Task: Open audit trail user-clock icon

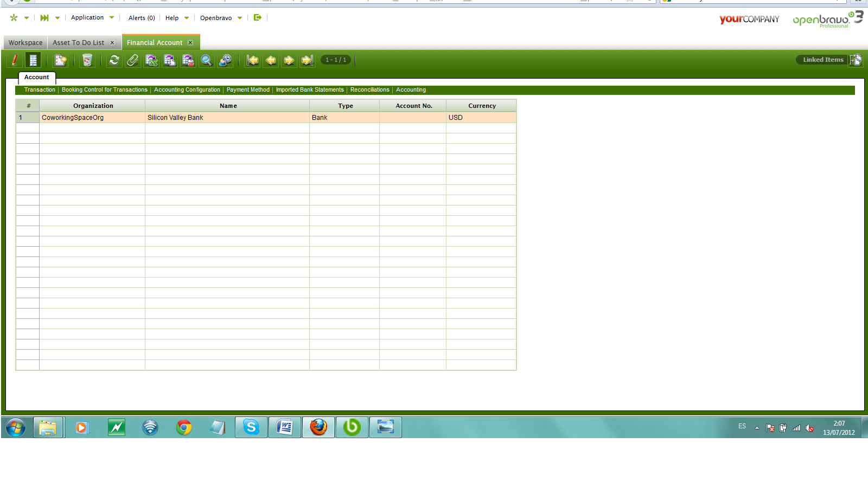Action: click(225, 60)
